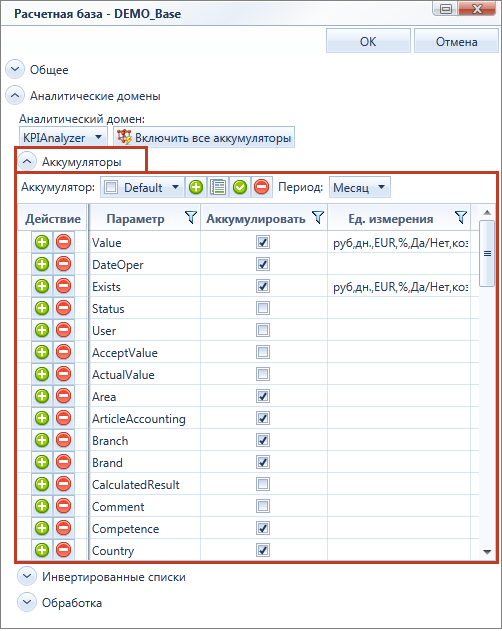Expand the Общее section
The width and height of the screenshot is (502, 631).
(15, 70)
